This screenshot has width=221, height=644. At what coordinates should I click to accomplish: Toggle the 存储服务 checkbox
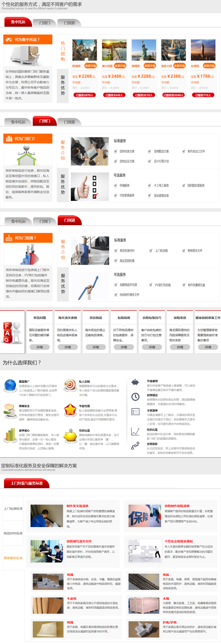coord(115,185)
